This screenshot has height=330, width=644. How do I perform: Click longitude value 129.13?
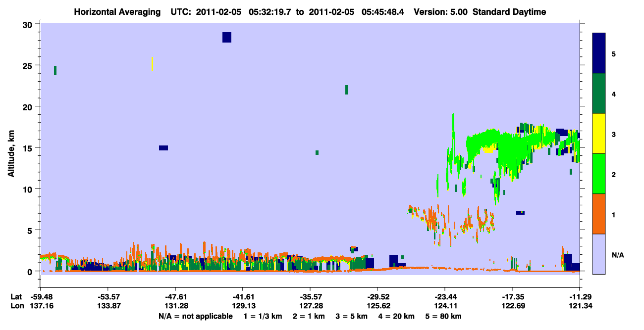click(243, 306)
